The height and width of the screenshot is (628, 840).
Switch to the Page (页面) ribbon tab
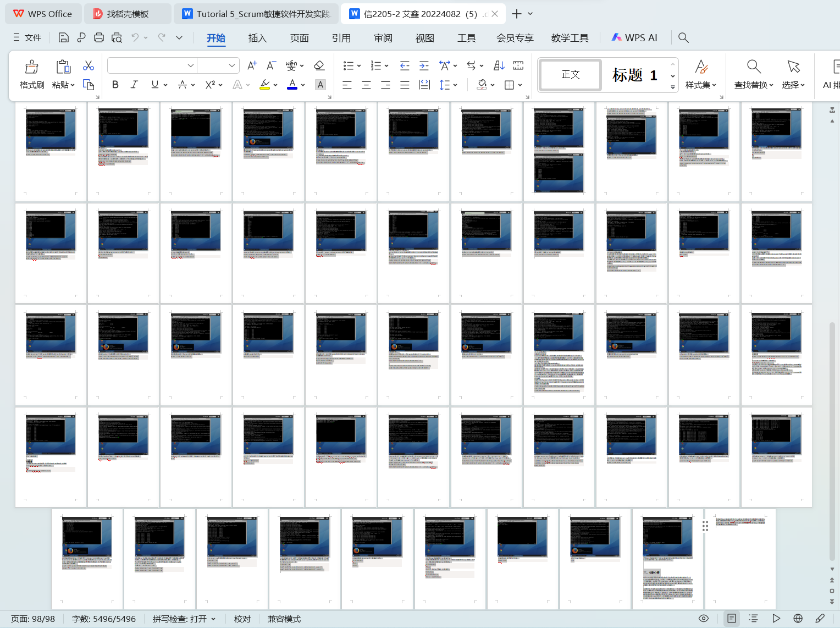pos(300,38)
